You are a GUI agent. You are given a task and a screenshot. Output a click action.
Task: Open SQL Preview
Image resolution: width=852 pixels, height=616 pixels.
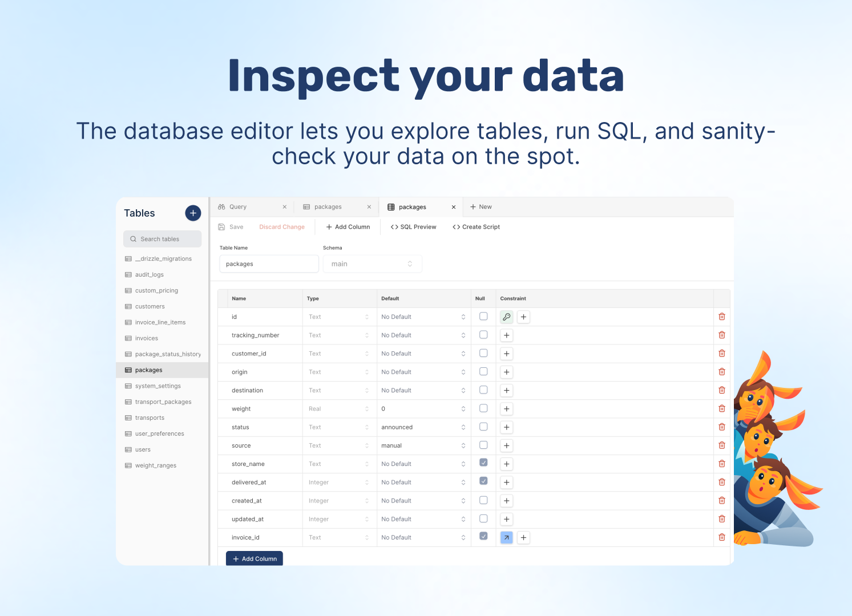(x=414, y=227)
